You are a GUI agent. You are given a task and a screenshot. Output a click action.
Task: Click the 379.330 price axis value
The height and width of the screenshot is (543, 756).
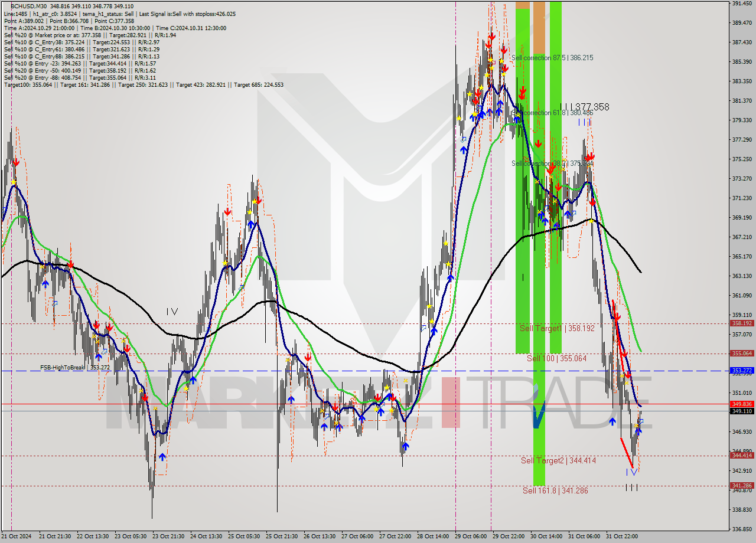point(742,120)
